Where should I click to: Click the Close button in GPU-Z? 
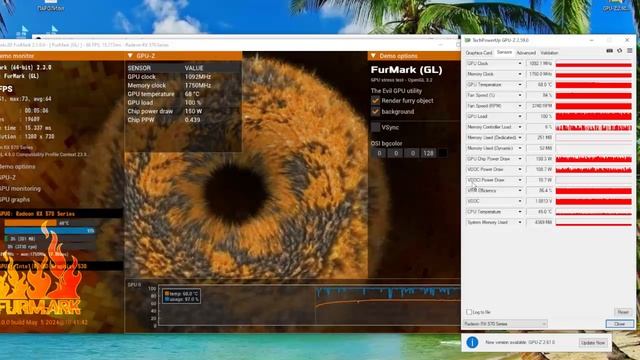tap(620, 324)
